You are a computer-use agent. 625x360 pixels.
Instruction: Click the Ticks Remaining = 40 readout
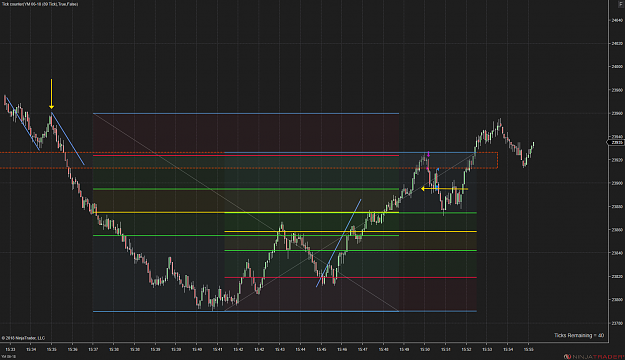(579, 336)
